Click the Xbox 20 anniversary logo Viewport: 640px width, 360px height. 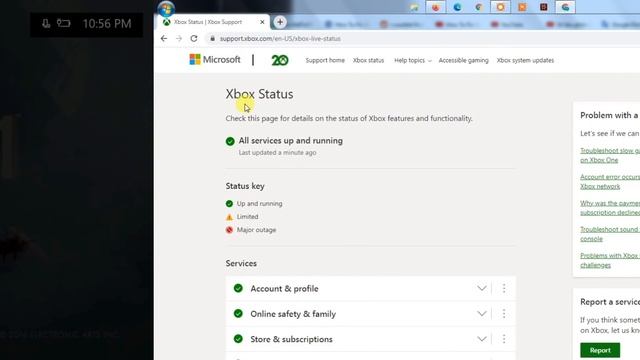[x=280, y=60]
